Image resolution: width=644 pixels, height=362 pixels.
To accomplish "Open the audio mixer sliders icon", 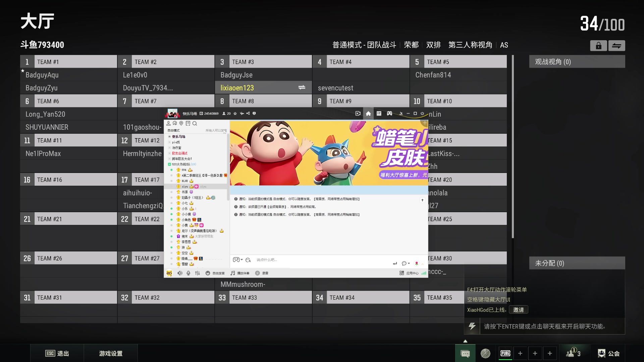I will pyautogui.click(x=197, y=273).
